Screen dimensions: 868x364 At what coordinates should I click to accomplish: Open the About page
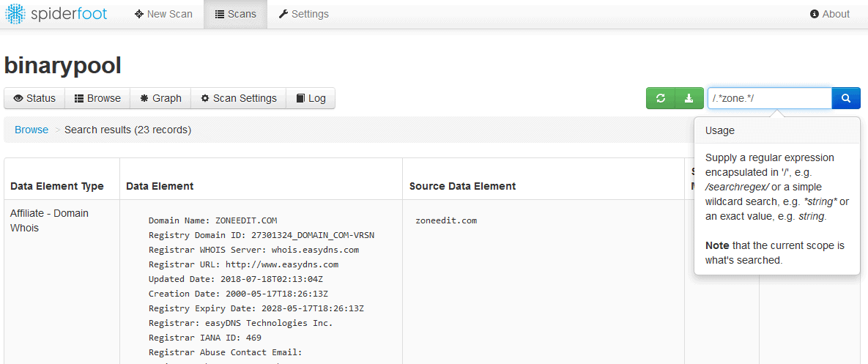tap(830, 14)
